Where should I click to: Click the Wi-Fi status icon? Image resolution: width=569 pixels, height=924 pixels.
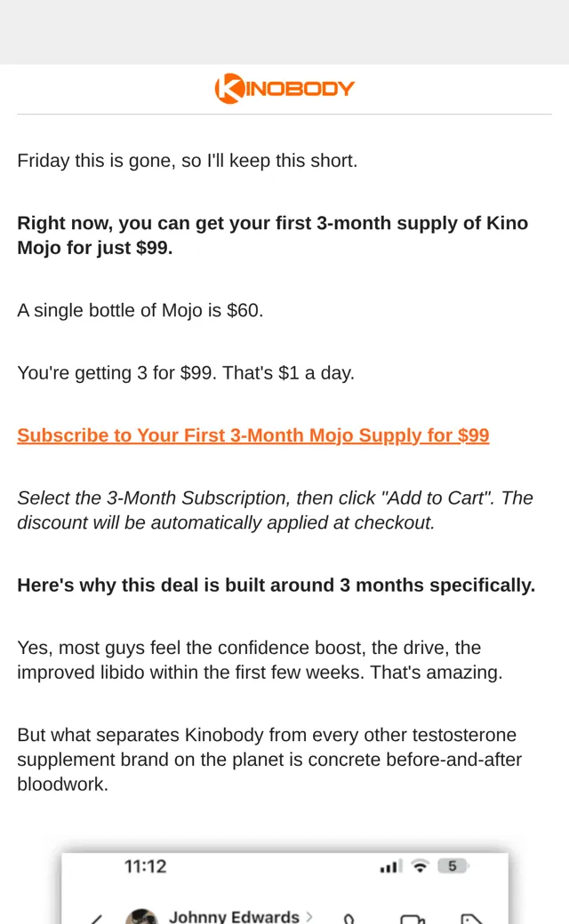(x=420, y=866)
